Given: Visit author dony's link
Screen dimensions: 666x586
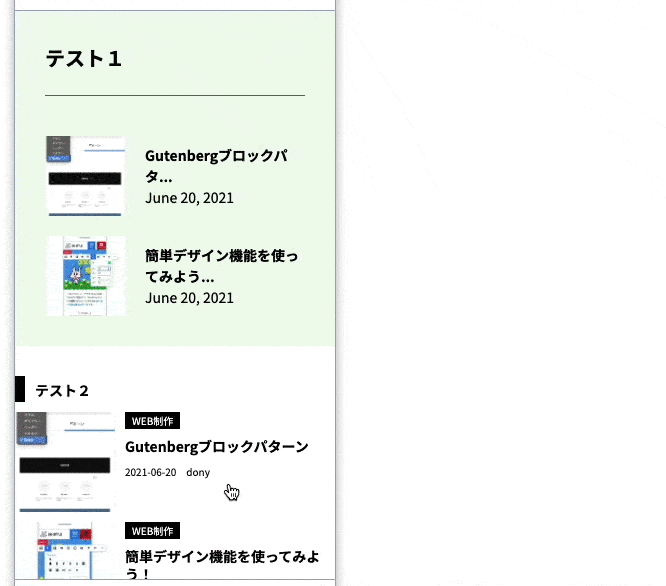Looking at the screenshot, I should pyautogui.click(x=198, y=472).
